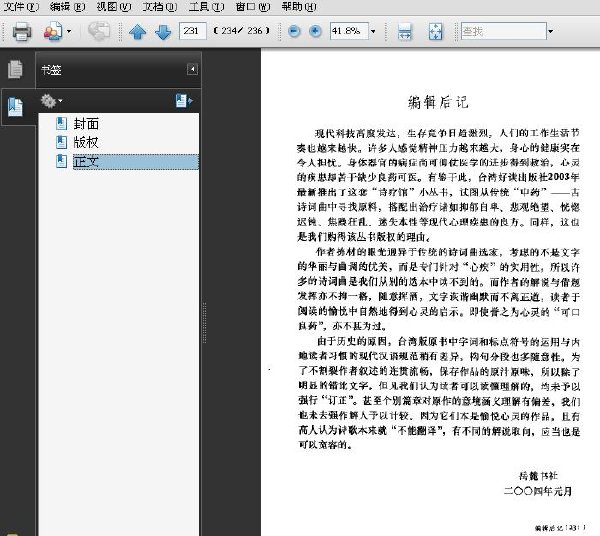Select the 正文 bookmark
600x536 pixels.
135,161
